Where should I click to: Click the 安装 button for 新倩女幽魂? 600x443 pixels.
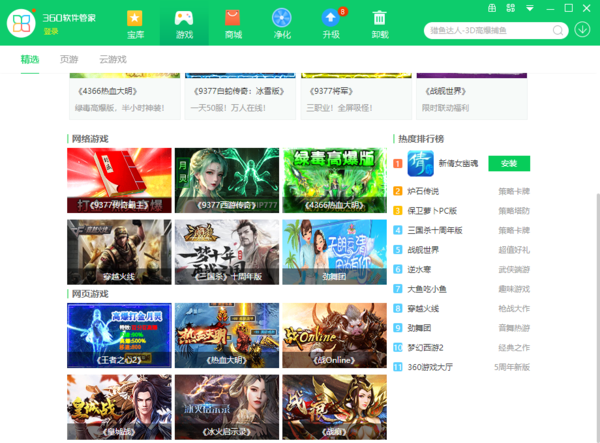click(x=509, y=163)
